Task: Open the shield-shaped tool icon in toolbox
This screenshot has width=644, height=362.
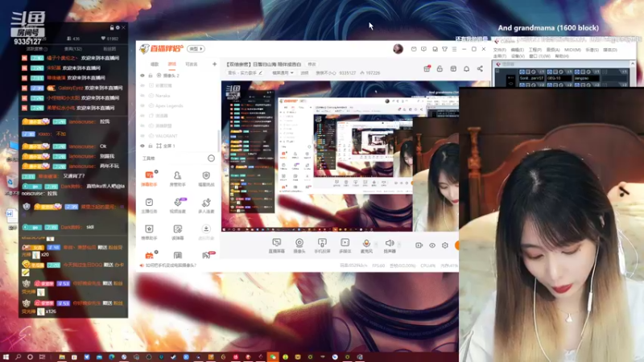Action: [206, 179]
